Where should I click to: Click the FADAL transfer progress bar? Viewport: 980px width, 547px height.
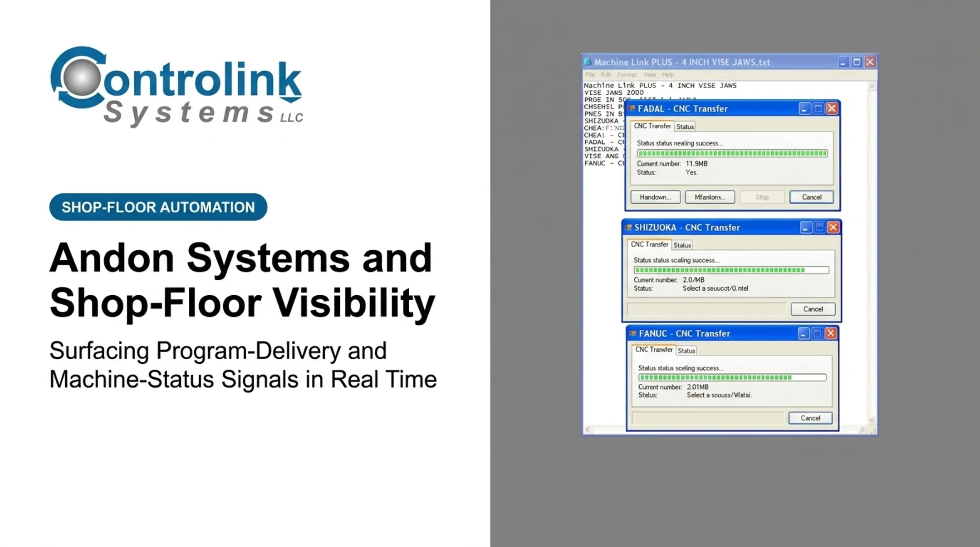pyautogui.click(x=732, y=153)
